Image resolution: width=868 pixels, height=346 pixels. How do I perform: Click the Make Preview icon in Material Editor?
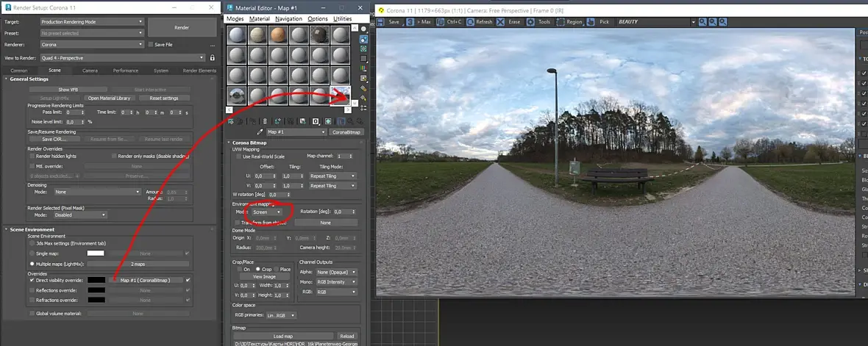pos(363,78)
